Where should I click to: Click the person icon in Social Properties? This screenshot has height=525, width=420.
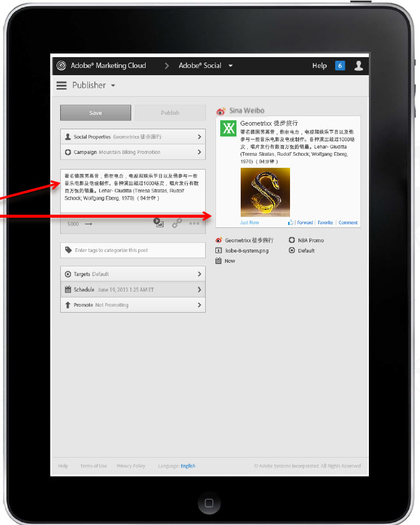tap(67, 137)
